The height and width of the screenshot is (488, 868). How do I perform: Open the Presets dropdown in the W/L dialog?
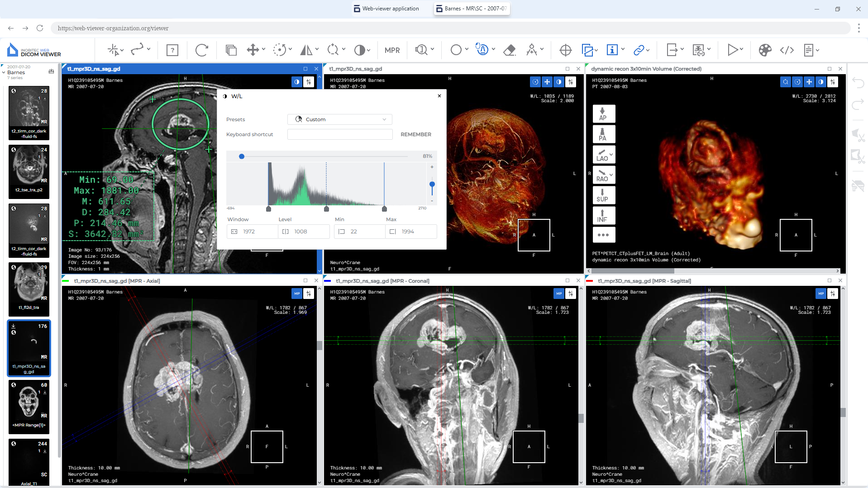tap(339, 119)
